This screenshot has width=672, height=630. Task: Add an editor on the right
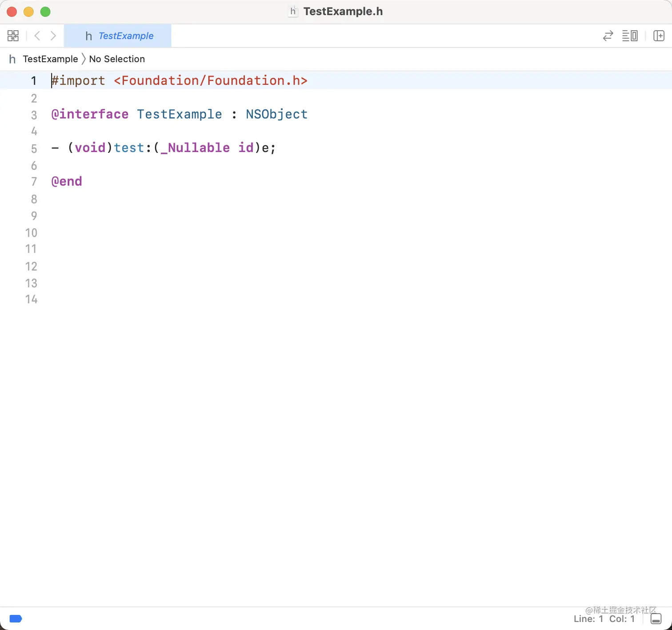[x=659, y=36]
